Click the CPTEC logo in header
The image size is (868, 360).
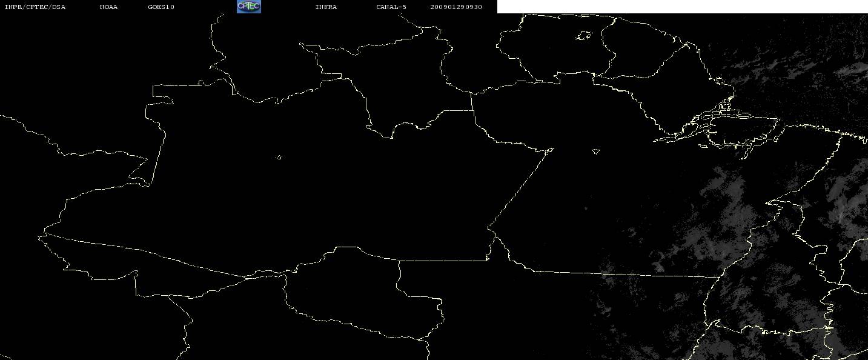click(x=248, y=7)
